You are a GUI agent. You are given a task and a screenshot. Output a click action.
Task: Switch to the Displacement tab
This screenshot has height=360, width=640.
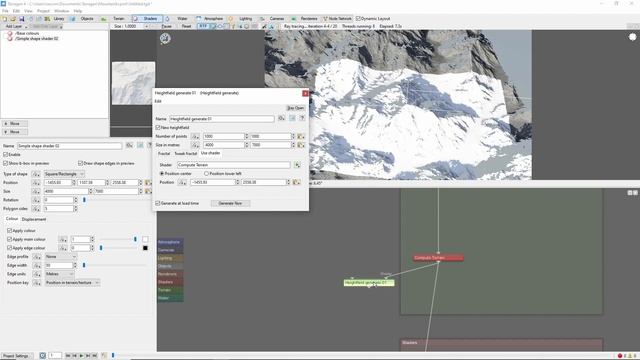pos(34,220)
